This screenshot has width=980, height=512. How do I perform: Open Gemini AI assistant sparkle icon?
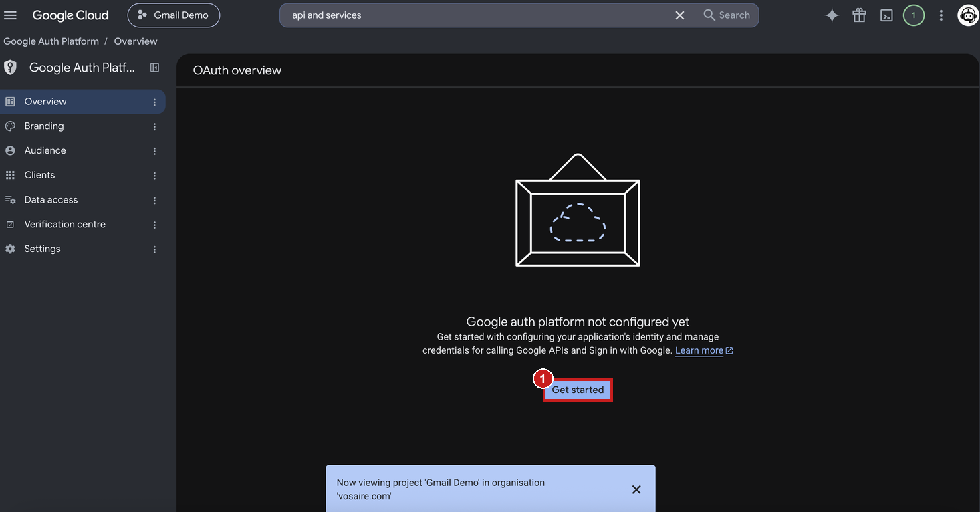pos(832,15)
